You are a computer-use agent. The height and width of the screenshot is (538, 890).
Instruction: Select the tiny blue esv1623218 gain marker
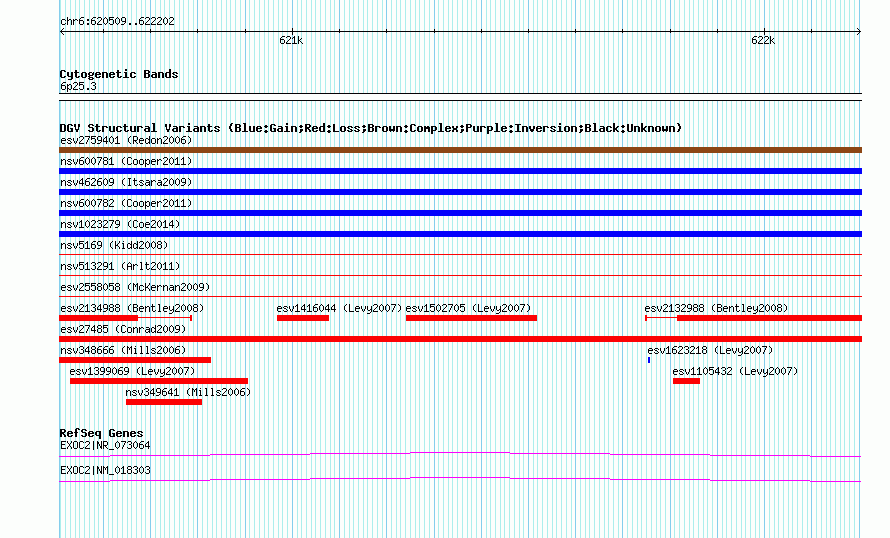click(649, 360)
